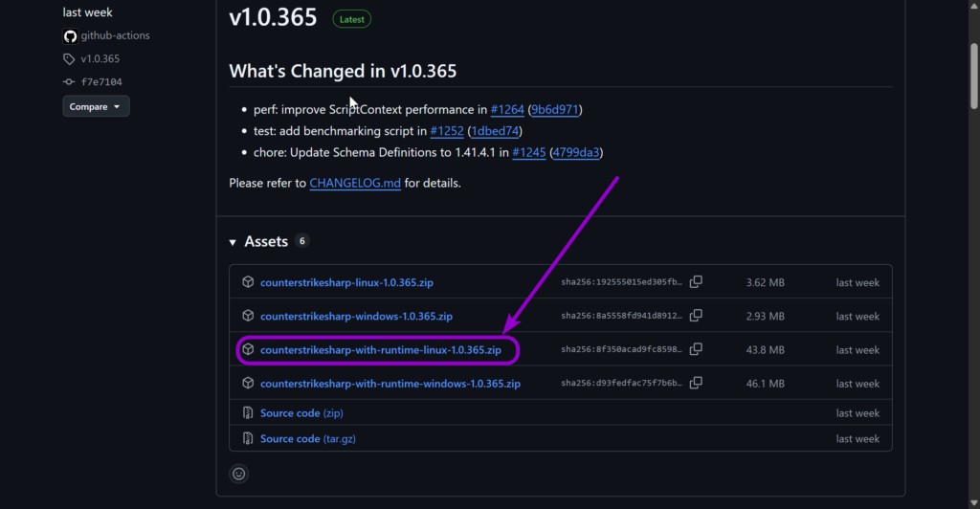980x509 pixels.
Task: Open commit 4799da3
Action: coord(576,152)
